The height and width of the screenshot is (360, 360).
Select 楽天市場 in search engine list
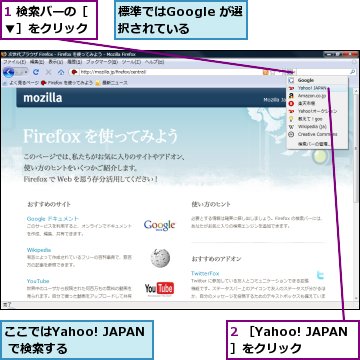point(317,103)
